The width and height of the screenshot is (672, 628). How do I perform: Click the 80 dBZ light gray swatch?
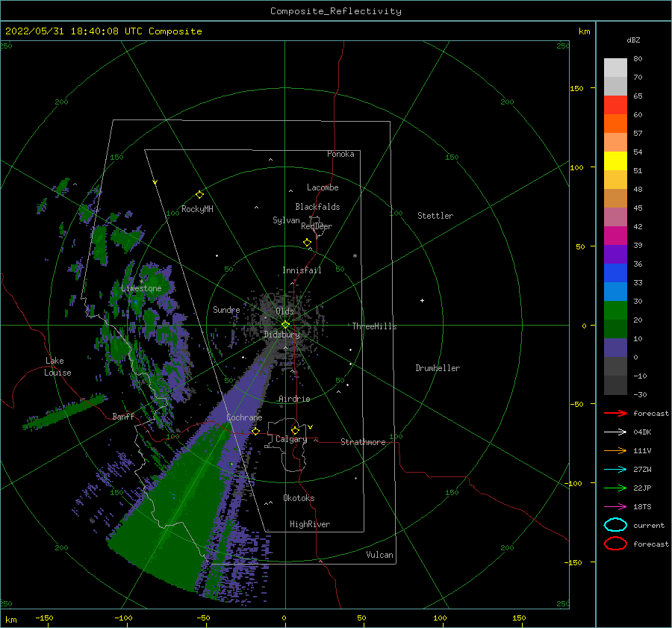click(615, 67)
